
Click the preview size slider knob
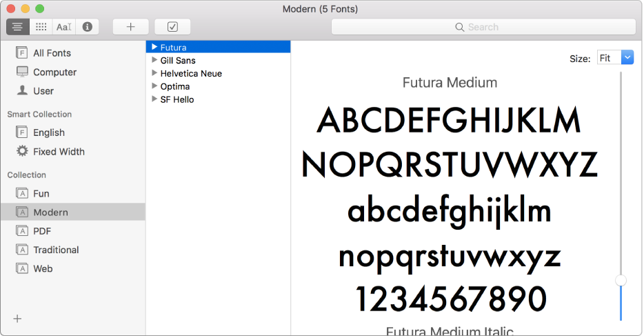click(x=621, y=281)
